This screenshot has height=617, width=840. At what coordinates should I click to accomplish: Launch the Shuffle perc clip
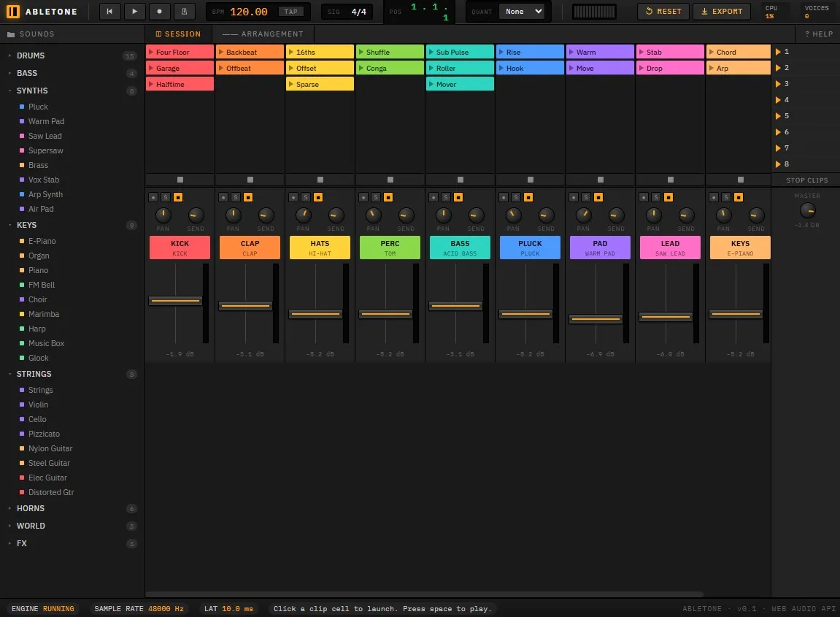coord(390,52)
